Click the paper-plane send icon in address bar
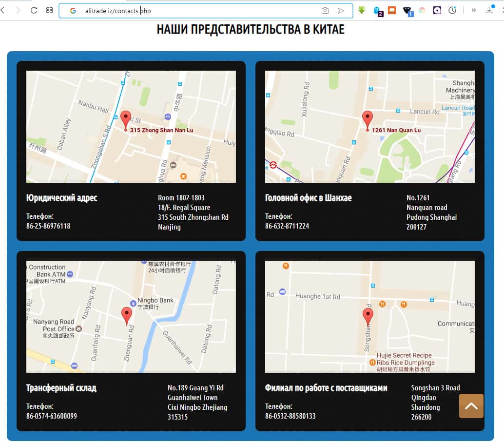 pyautogui.click(x=341, y=10)
